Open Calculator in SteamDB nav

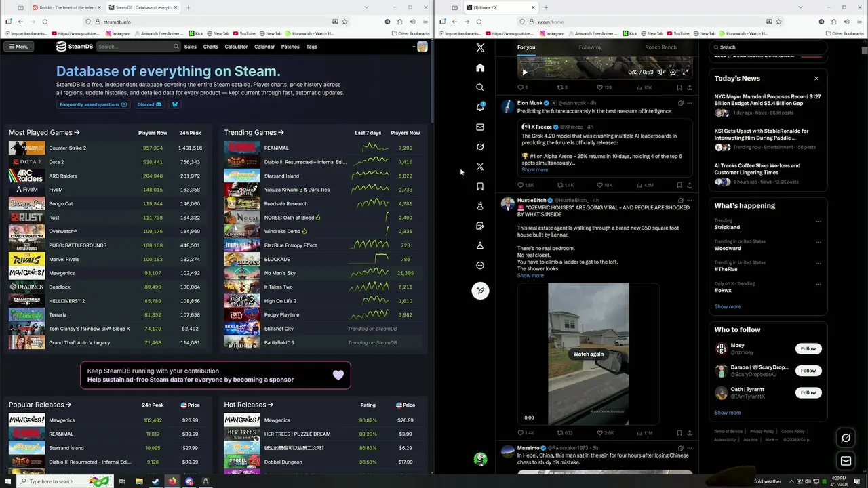click(236, 47)
